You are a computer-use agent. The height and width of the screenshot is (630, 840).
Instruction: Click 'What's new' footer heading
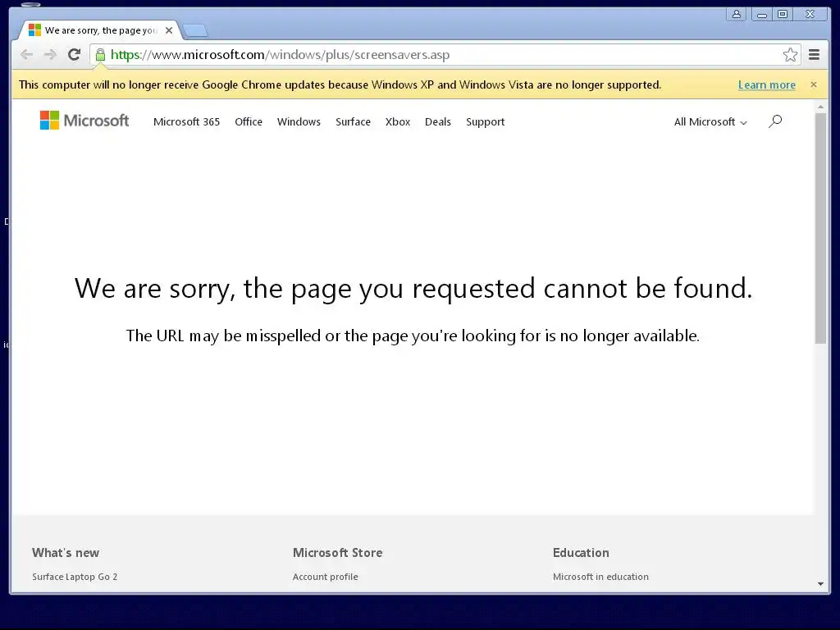point(66,553)
